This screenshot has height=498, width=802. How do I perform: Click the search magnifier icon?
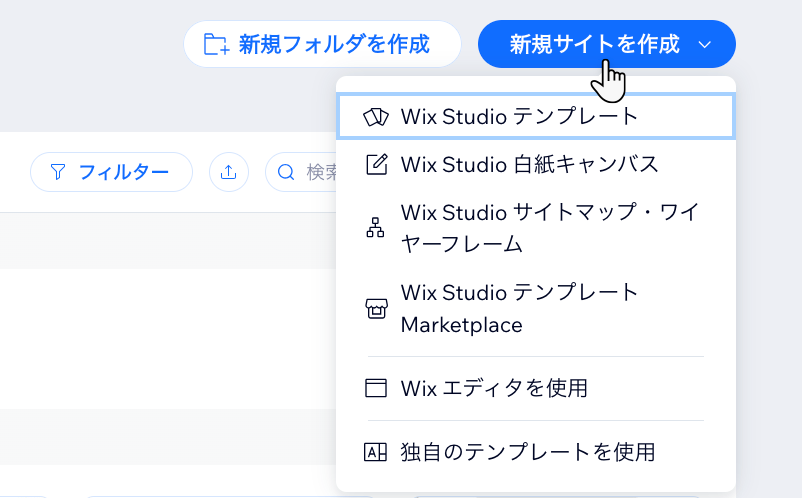pos(286,172)
